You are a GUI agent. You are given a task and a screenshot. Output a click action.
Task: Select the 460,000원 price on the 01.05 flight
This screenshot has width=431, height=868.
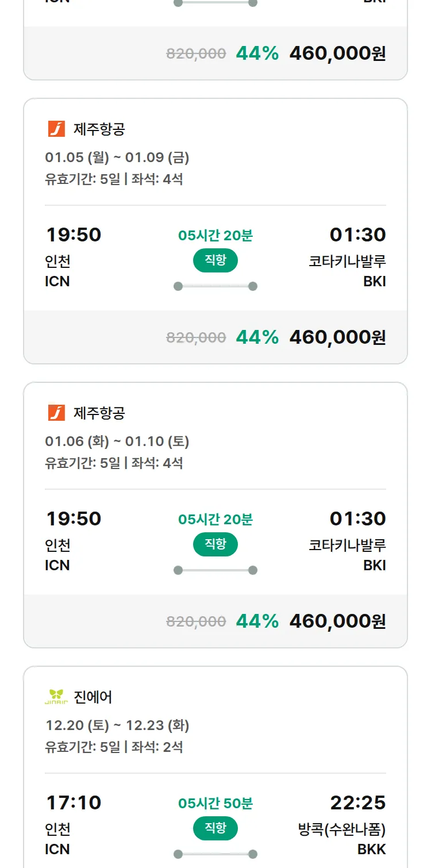[337, 337]
